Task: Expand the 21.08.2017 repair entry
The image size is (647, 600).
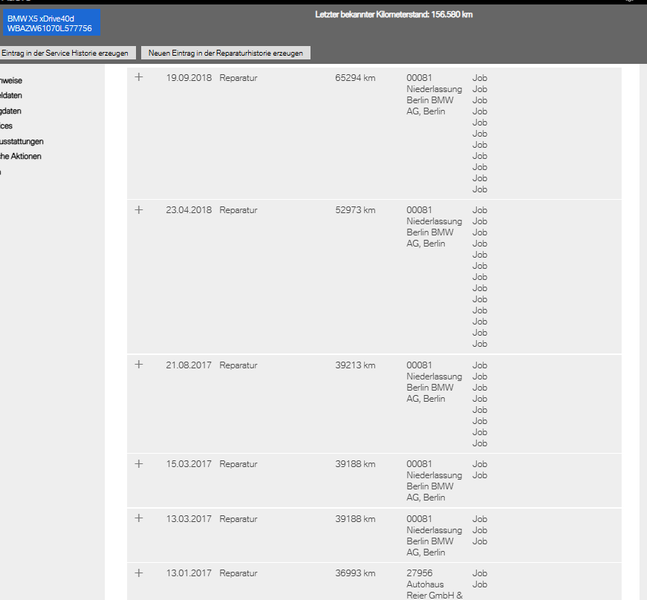Action: tap(139, 364)
